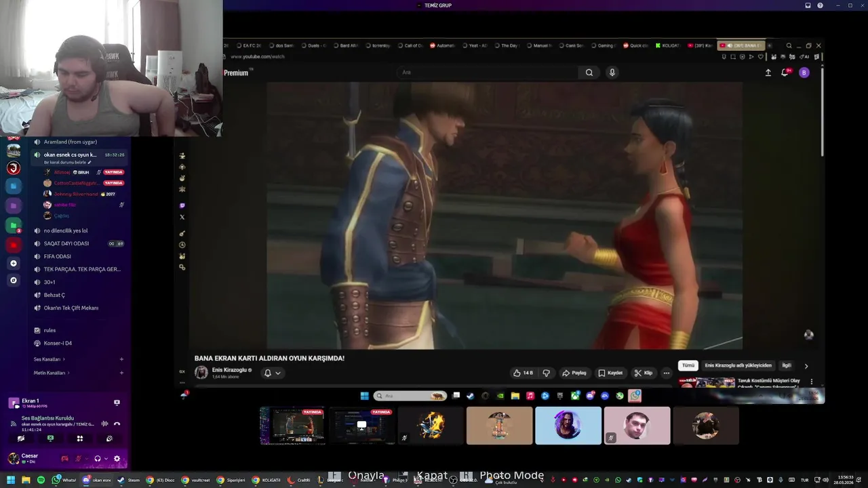Open first YAYINDA stream preview tile
Viewport: 868px width, 488px height.
point(293,426)
